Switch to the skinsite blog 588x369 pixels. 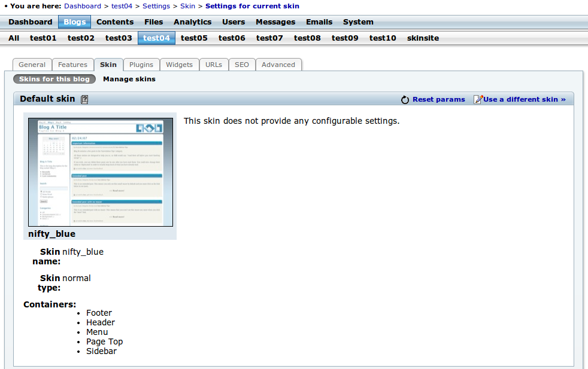(423, 38)
